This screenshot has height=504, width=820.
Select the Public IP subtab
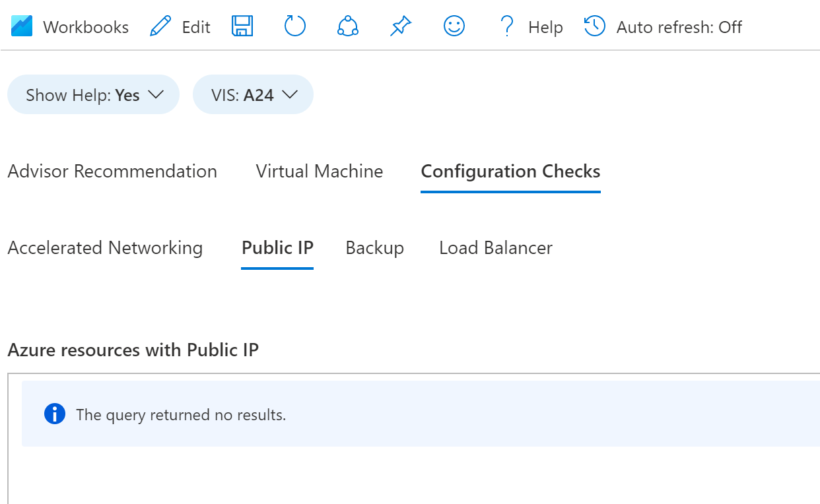click(x=277, y=248)
